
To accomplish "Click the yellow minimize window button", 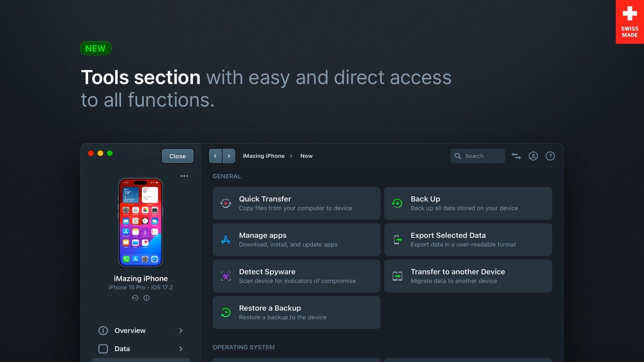I will click(x=100, y=153).
